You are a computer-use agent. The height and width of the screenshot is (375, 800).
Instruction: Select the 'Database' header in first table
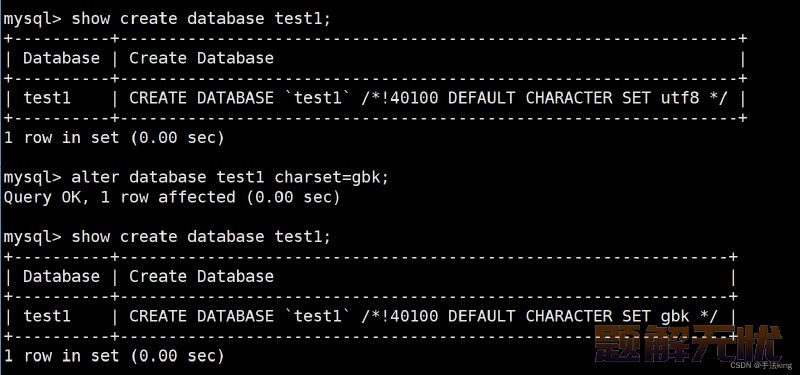tap(61, 58)
